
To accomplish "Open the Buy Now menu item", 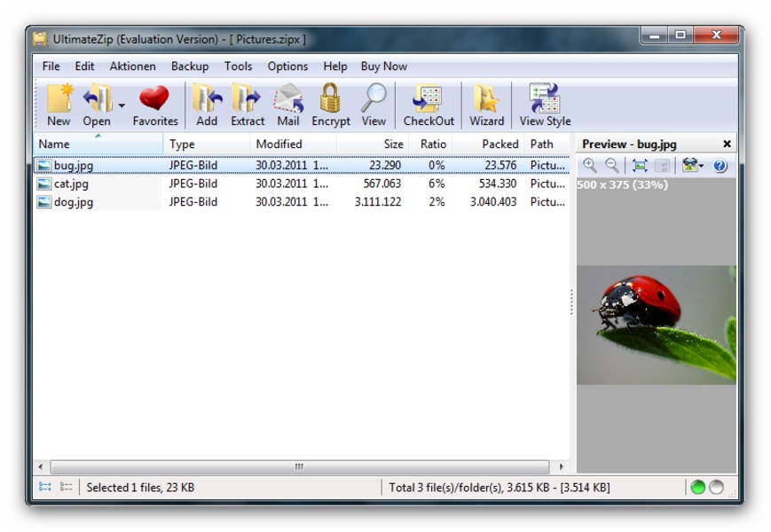I will tap(383, 66).
